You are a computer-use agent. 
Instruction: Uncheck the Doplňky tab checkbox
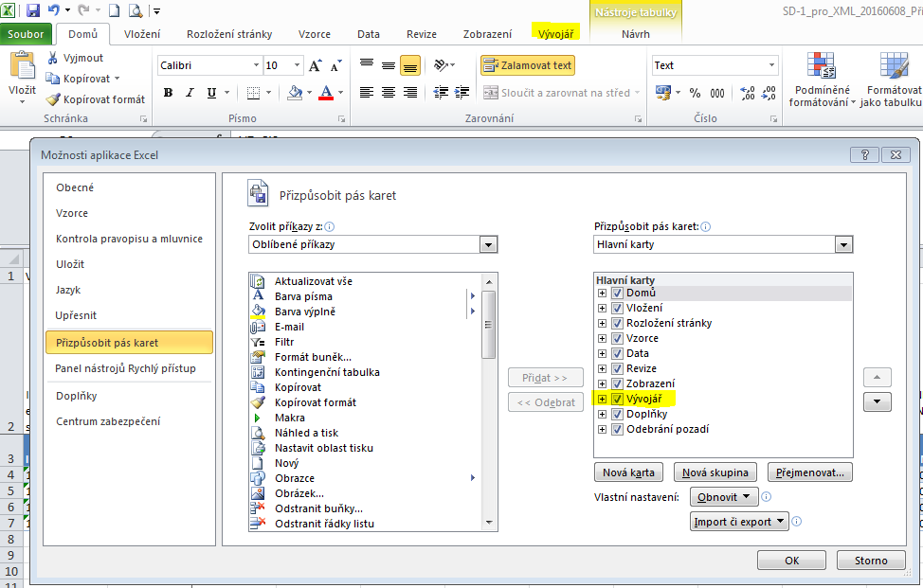pos(617,414)
